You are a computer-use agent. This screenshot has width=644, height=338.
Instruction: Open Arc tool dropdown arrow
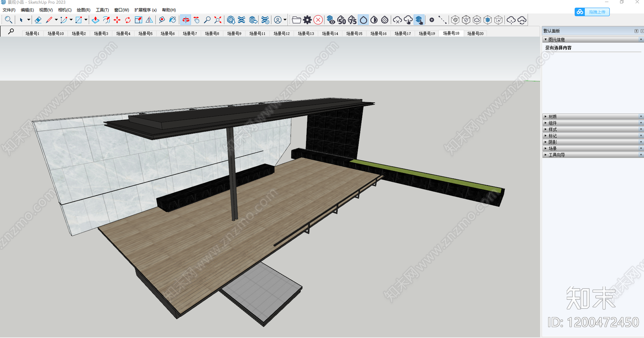(71, 20)
